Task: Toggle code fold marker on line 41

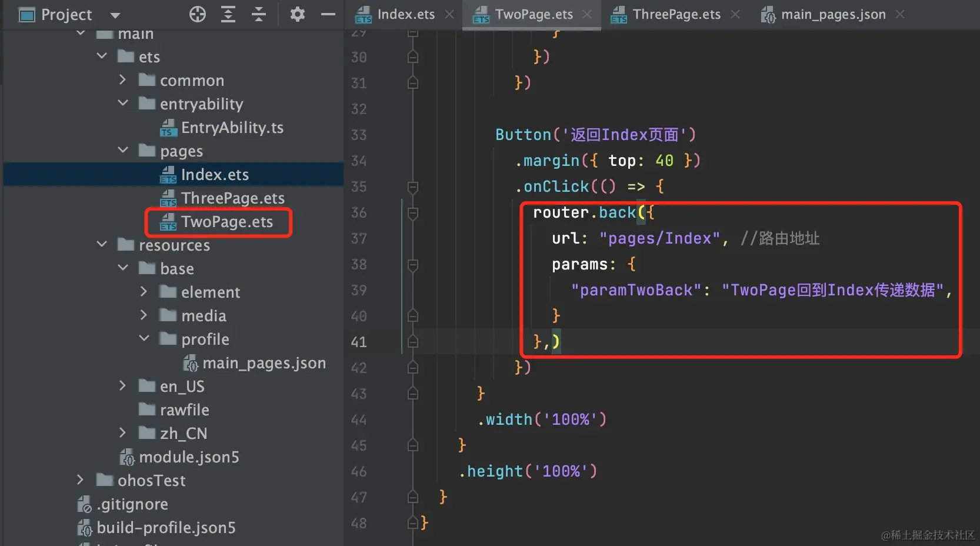Action: 413,342
